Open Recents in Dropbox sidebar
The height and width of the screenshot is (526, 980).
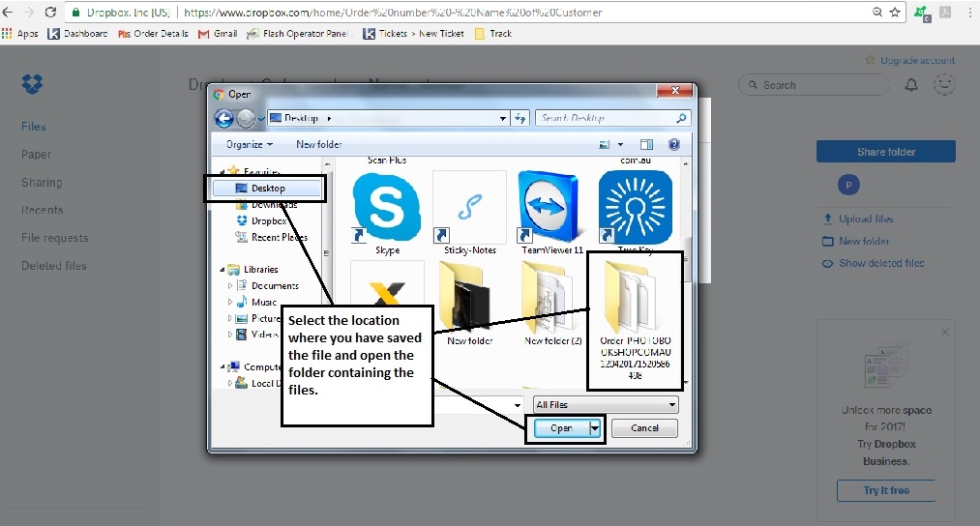pyautogui.click(x=42, y=210)
